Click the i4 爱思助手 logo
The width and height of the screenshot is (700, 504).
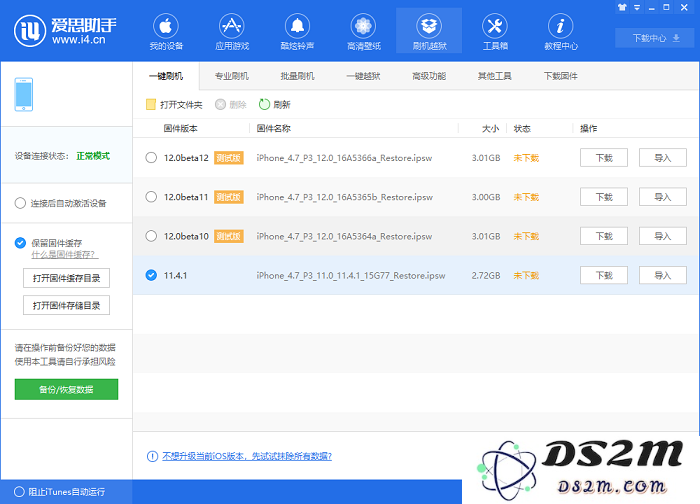tap(65, 30)
